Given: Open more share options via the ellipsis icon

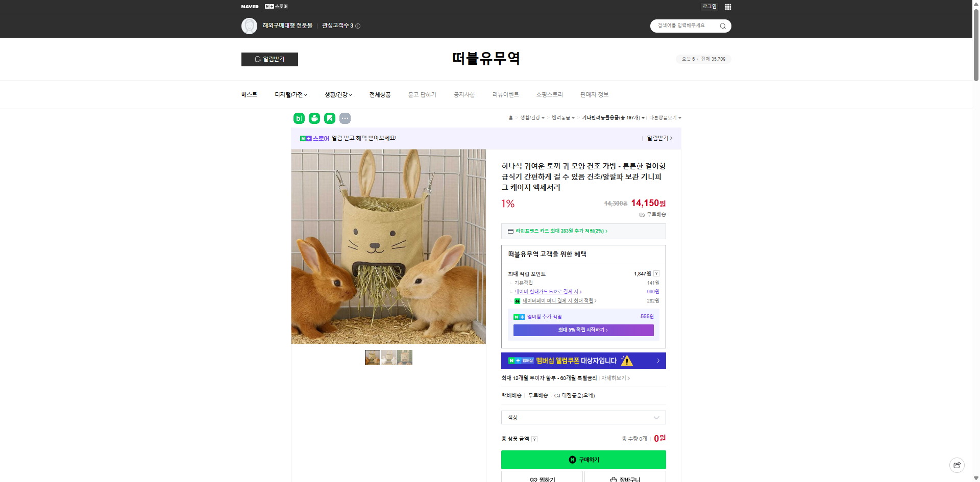Looking at the screenshot, I should click(x=345, y=118).
